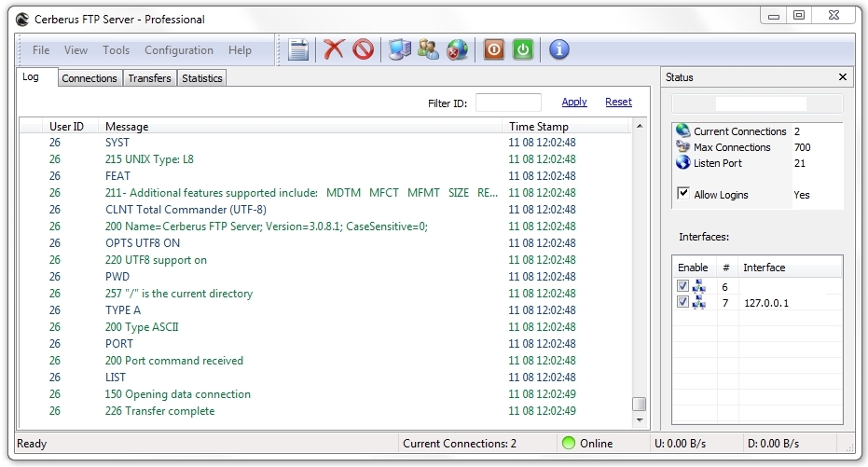Click the Interface column header
The image size is (868, 467).
point(790,268)
